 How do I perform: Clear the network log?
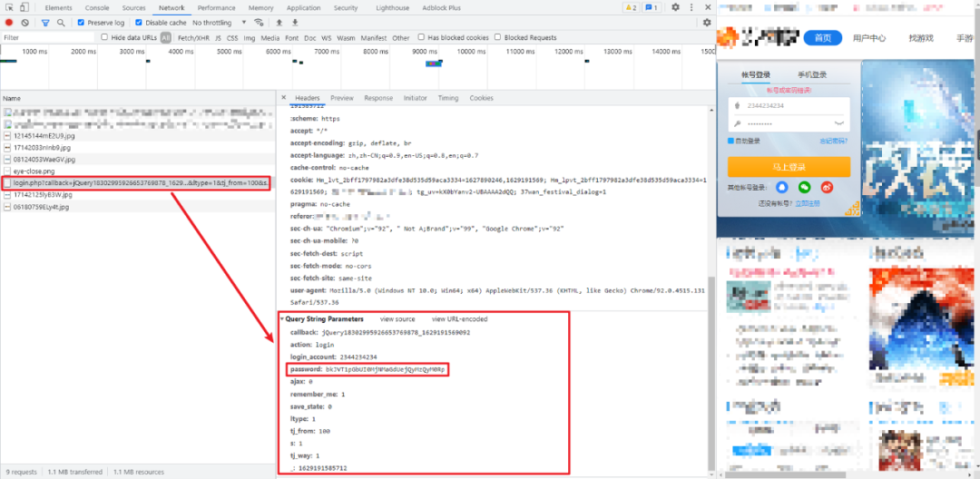tap(25, 23)
